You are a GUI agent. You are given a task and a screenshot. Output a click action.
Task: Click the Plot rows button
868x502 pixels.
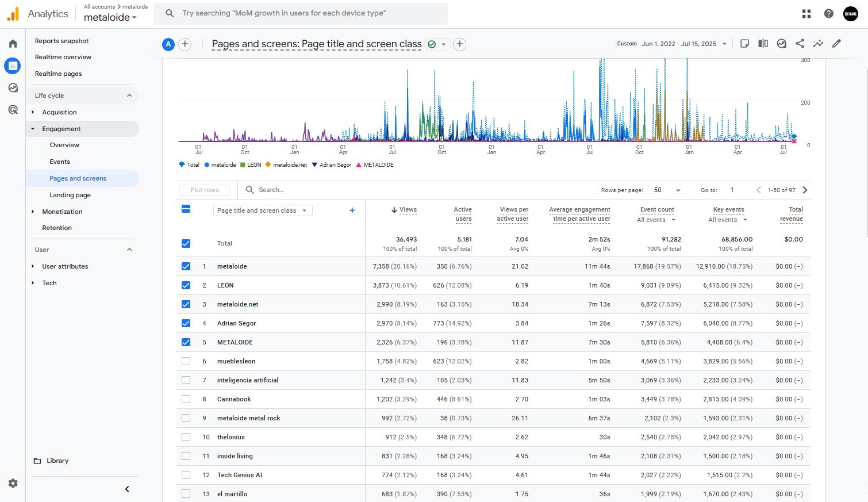click(x=205, y=190)
